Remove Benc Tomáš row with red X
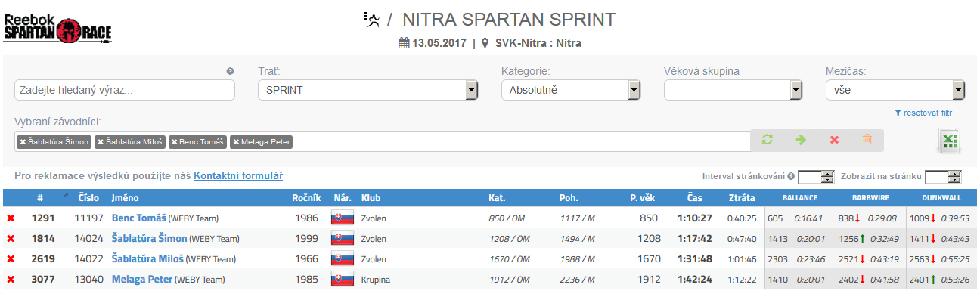This screenshot has width=980, height=291. (11, 218)
